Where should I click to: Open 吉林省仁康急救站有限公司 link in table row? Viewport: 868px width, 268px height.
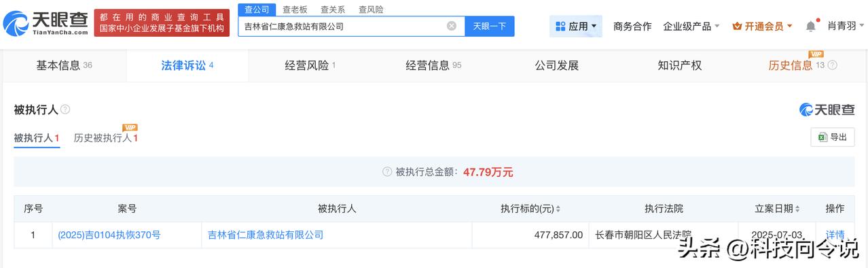click(266, 235)
